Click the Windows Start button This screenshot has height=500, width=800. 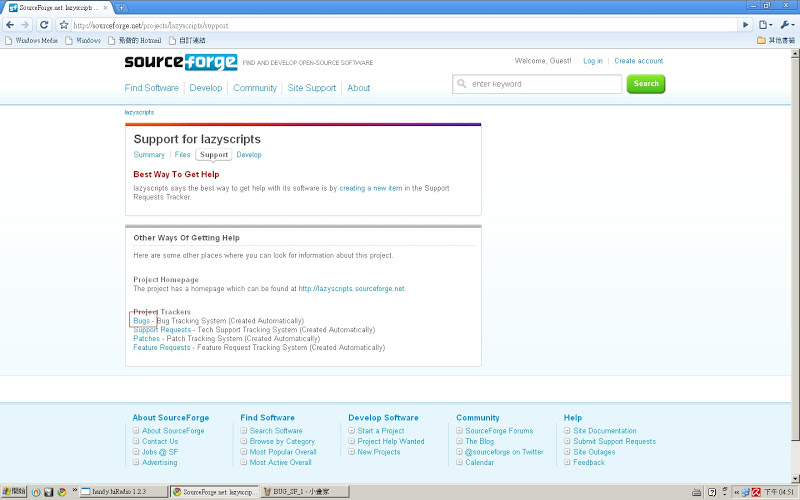click(x=14, y=492)
